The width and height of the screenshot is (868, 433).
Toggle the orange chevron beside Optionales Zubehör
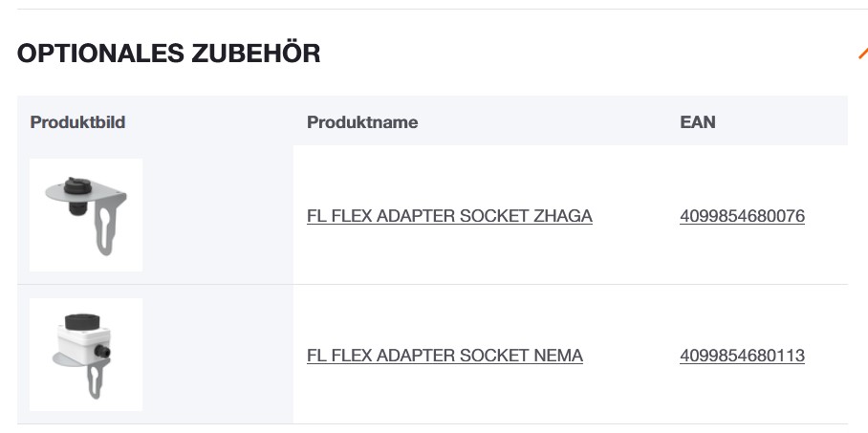(x=862, y=54)
